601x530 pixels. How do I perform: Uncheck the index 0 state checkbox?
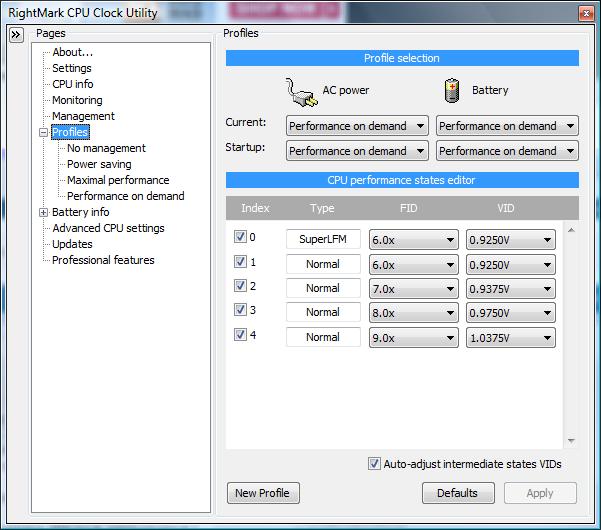tap(240, 237)
